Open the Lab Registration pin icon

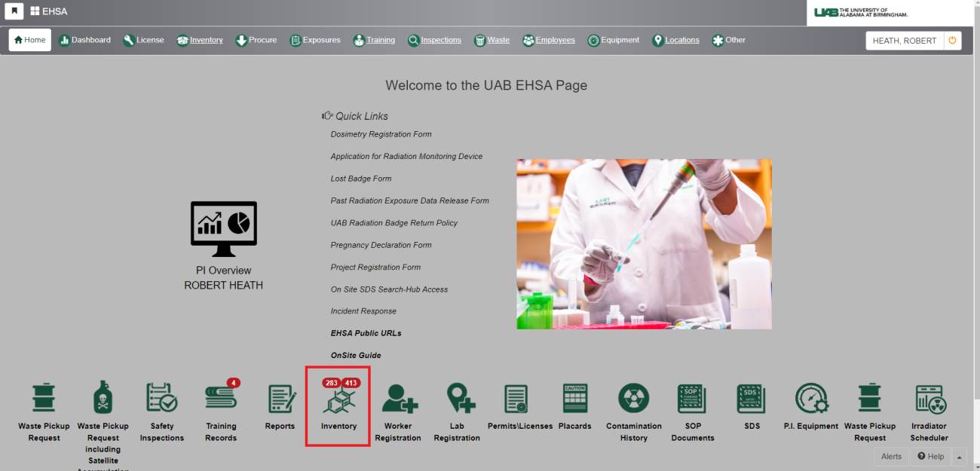(458, 399)
